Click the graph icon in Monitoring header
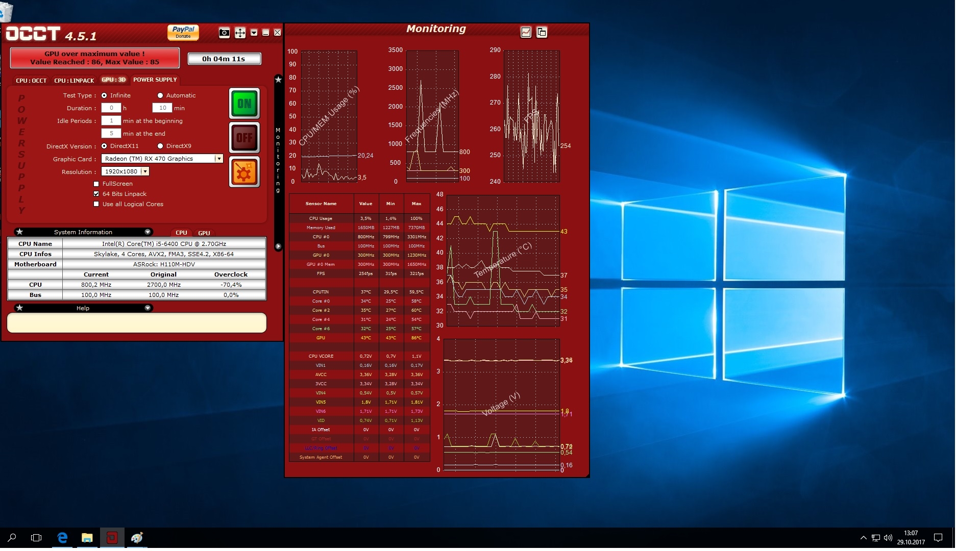Image resolution: width=980 pixels, height=551 pixels. [526, 32]
